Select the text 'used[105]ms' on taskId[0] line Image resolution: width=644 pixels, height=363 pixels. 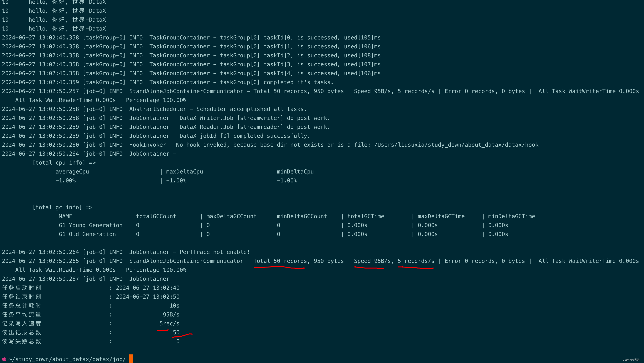click(362, 38)
